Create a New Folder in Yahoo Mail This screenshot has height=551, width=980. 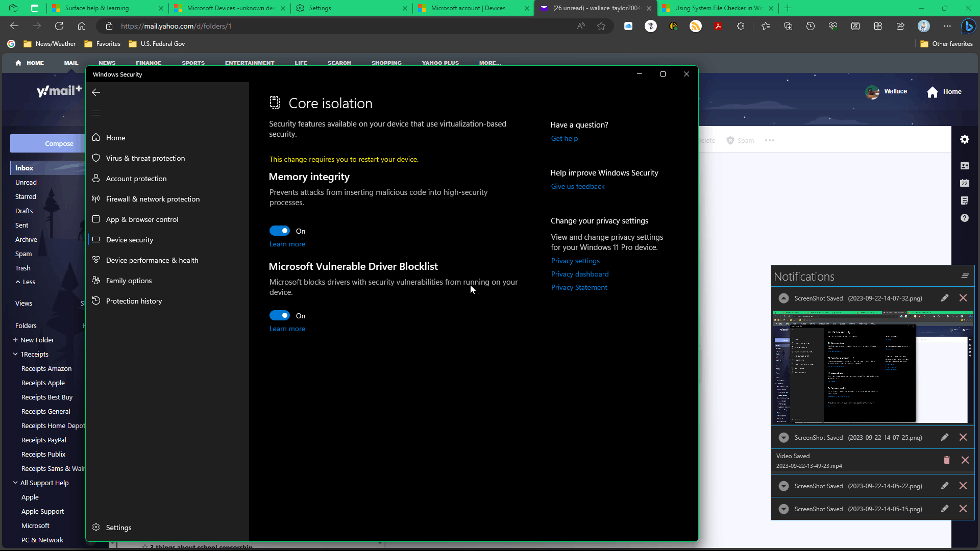click(34, 340)
